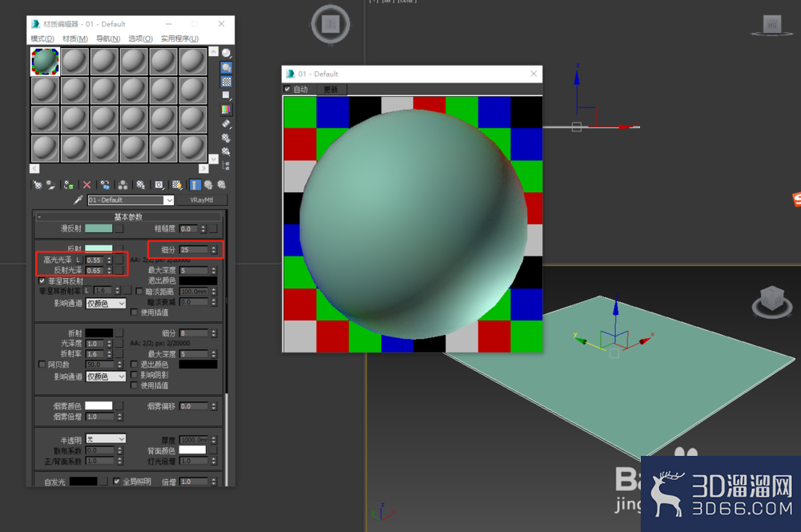Click the video color check icon
This screenshot has height=532, width=801.
coord(227,109)
